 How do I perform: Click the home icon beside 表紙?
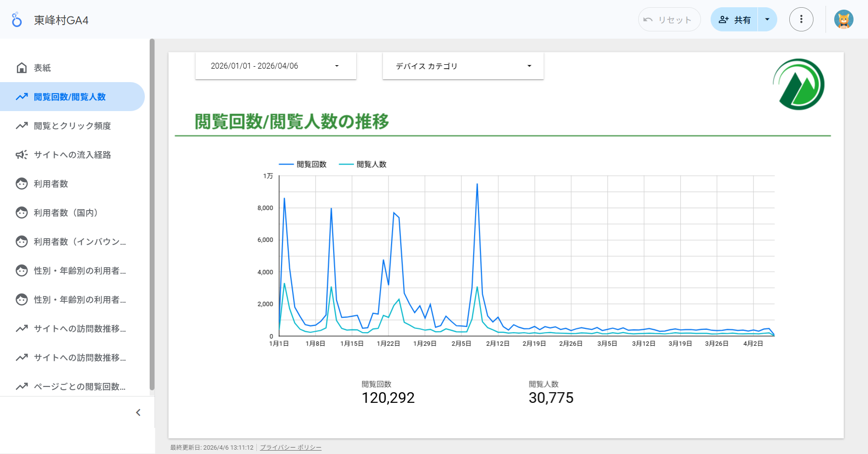coord(21,68)
